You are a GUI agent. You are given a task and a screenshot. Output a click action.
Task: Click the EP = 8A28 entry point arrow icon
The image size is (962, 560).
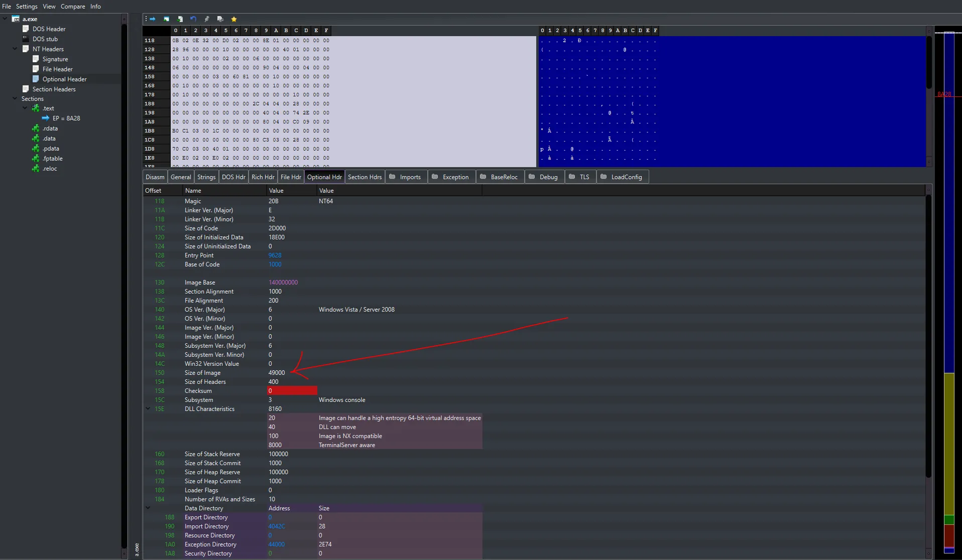tap(47, 118)
